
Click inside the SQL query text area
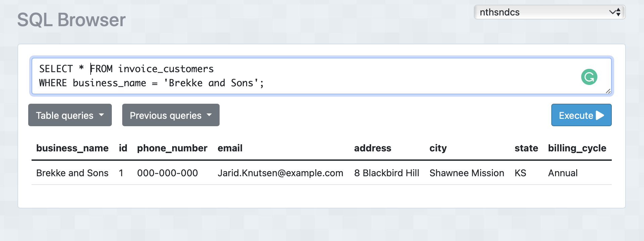pyautogui.click(x=322, y=76)
